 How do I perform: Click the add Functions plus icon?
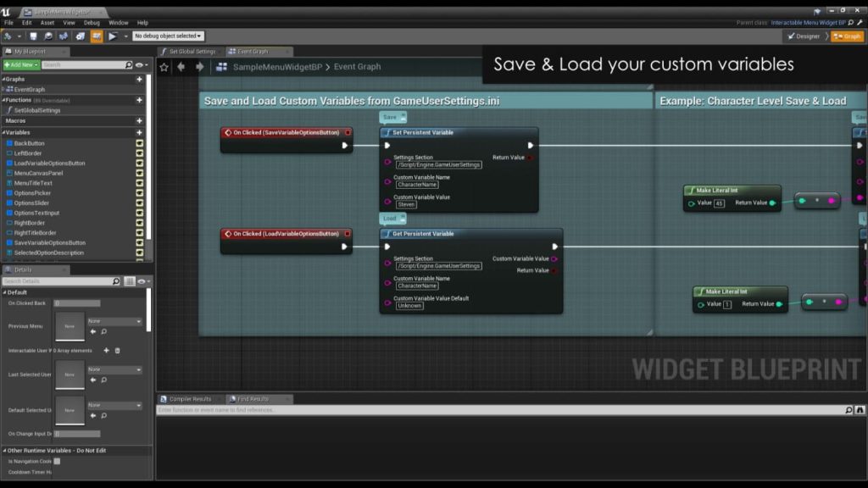(140, 100)
